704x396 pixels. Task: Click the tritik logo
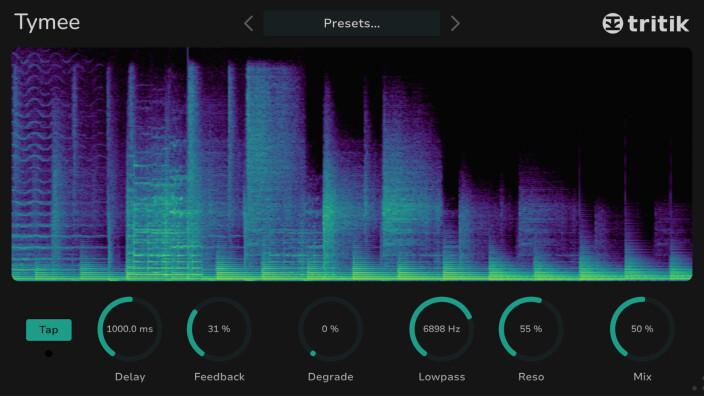pos(645,23)
